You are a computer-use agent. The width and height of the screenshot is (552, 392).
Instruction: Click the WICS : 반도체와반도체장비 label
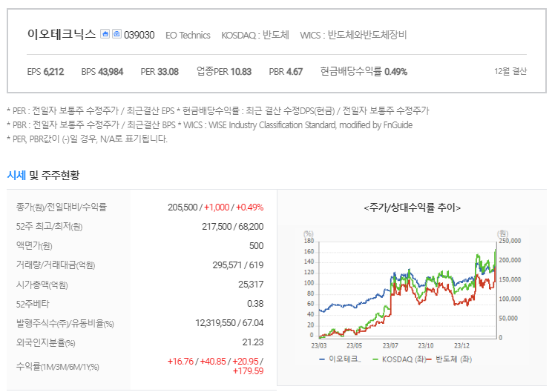click(353, 35)
